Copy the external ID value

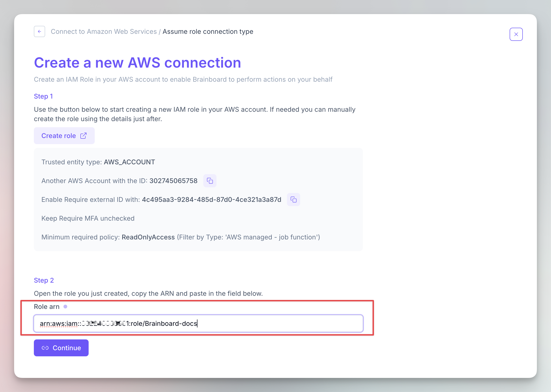(x=293, y=200)
